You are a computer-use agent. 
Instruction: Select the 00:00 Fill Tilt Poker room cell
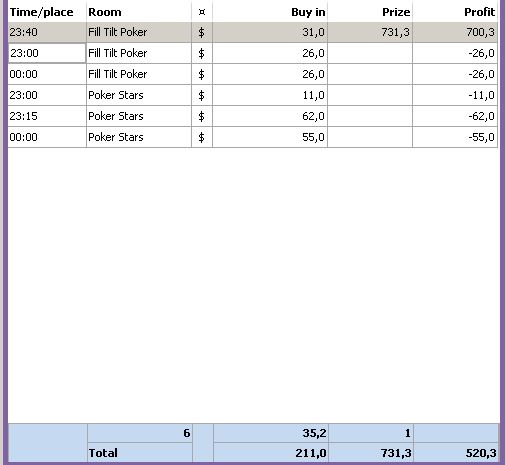139,74
